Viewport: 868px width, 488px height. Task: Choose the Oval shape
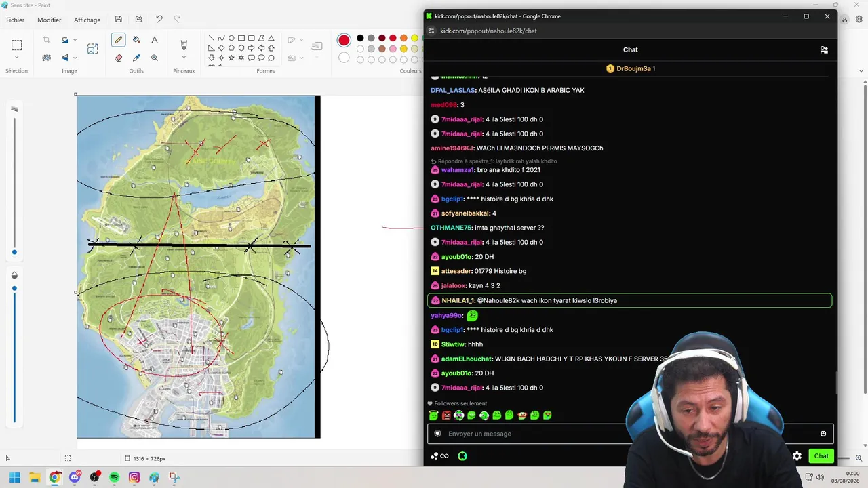tap(231, 39)
